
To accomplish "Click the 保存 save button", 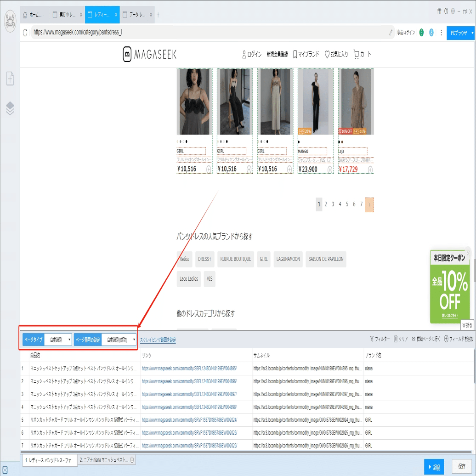I will tap(462, 466).
